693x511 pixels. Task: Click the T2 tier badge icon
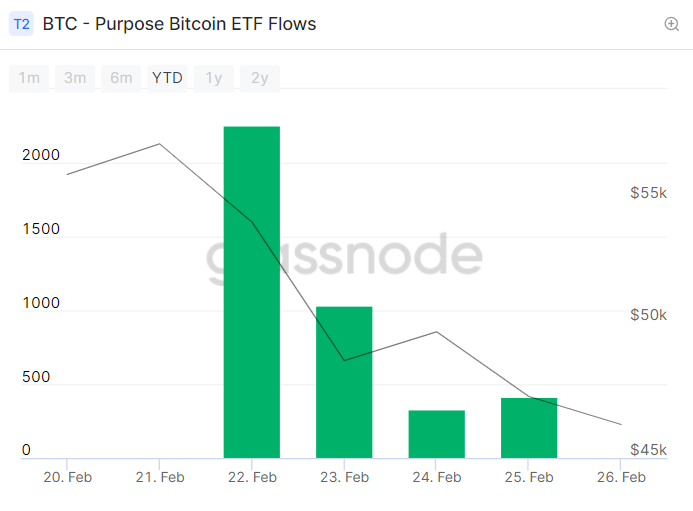click(x=21, y=24)
